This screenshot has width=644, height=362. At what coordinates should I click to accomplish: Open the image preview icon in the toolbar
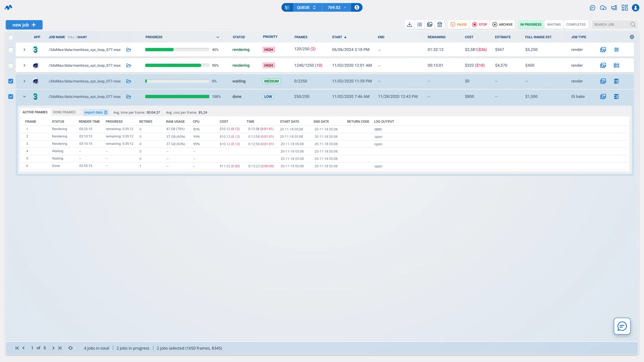pyautogui.click(x=430, y=25)
